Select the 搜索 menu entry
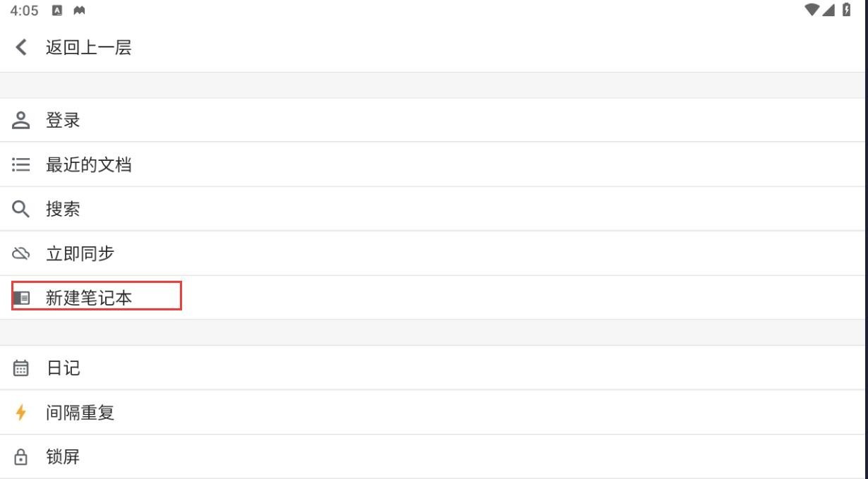868x479 pixels. [x=63, y=209]
